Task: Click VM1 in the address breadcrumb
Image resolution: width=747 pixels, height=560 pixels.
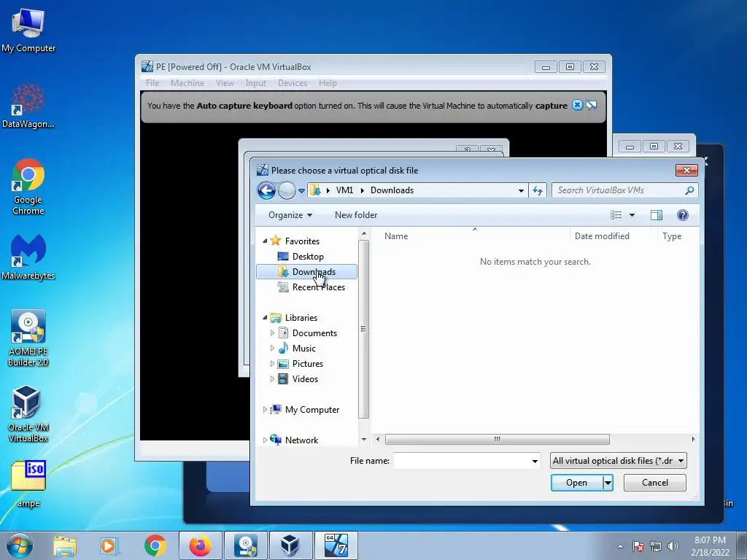Action: point(344,190)
